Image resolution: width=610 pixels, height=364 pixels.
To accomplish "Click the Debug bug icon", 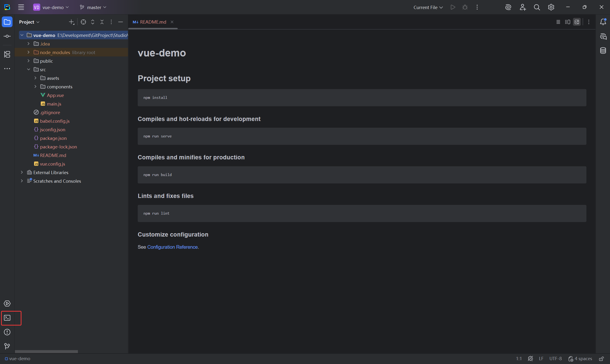I will [465, 7].
